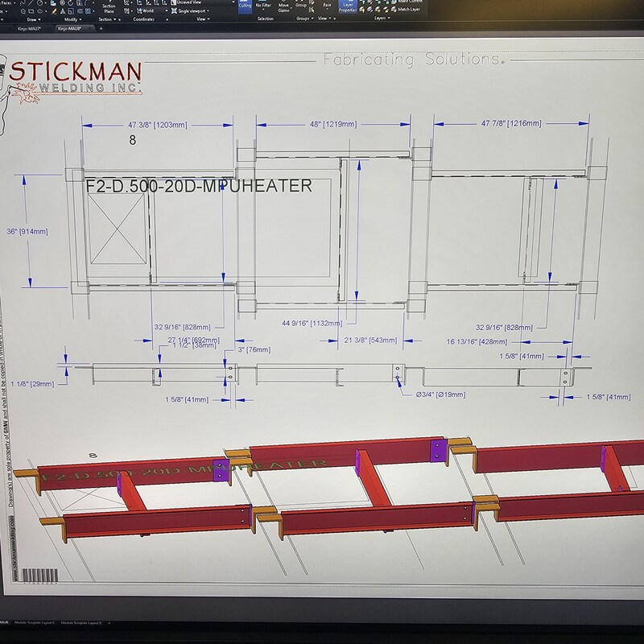The width and height of the screenshot is (644, 644).
Task: Select the F2-D.500-20D-MPUHEATER label text
Action: [x=198, y=186]
